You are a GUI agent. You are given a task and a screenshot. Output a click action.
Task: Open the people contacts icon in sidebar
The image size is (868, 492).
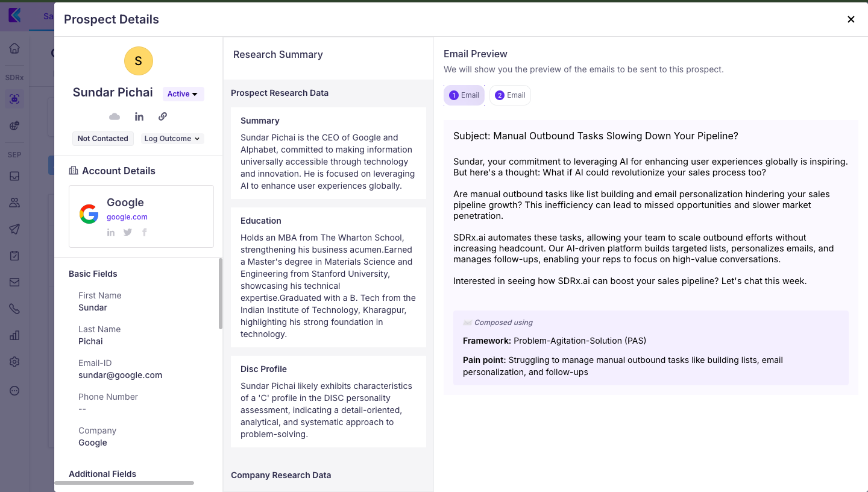pos(14,203)
